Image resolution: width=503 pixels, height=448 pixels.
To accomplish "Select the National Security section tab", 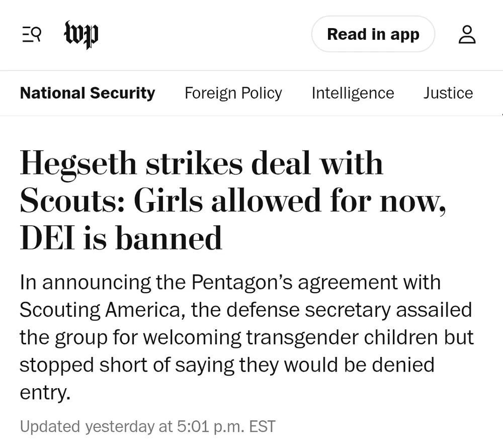I will 88,93.
